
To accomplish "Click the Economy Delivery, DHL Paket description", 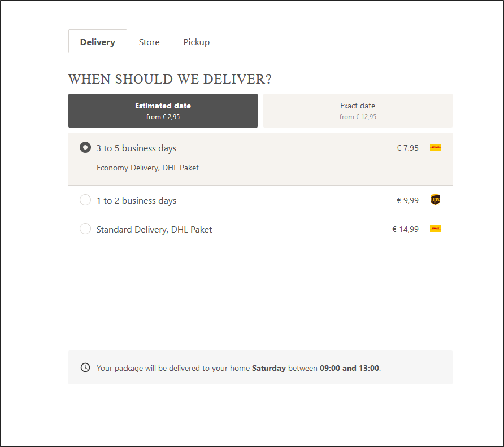I will (147, 168).
